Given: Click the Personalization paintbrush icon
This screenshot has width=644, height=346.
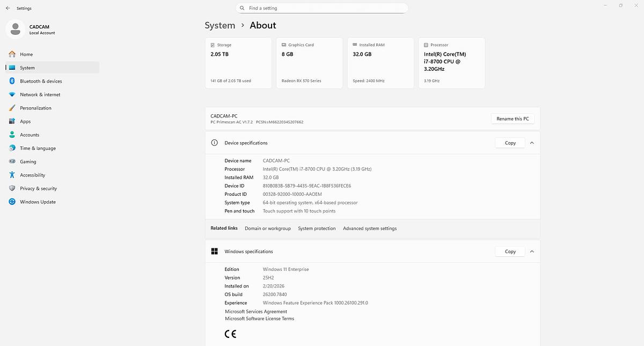Looking at the screenshot, I should pyautogui.click(x=12, y=108).
